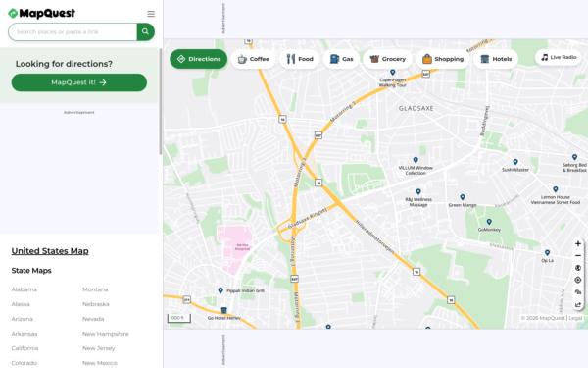588x368 pixels.
Task: Select the Copenhagen Walking Tour pin
Action: [x=393, y=72]
